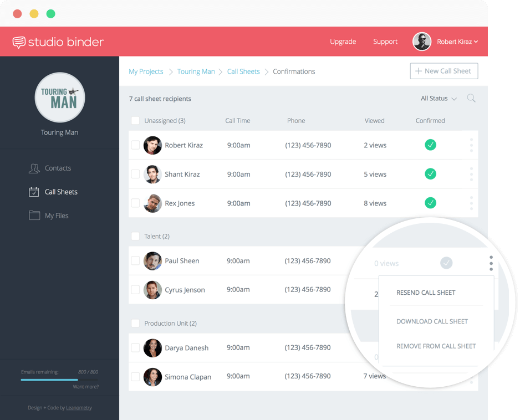Go to Call Sheets breadcrumb
The image size is (520, 420).
[243, 71]
